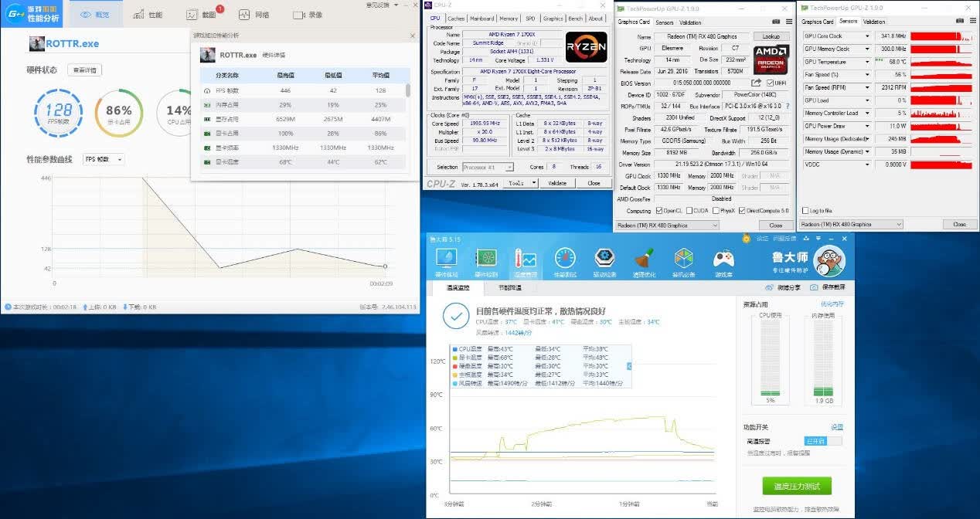Toggle the high temperature alarm switch
Image resolution: width=980 pixels, height=519 pixels.
(823, 441)
